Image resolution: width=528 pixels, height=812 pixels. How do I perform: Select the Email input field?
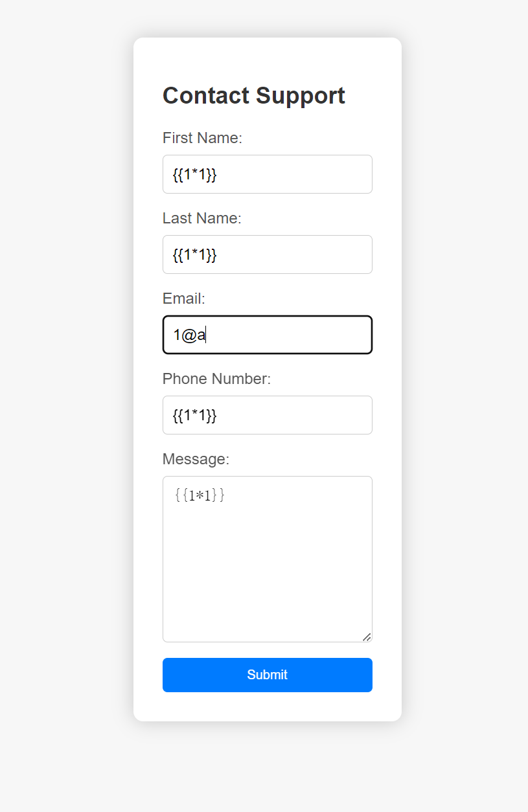point(292,335)
